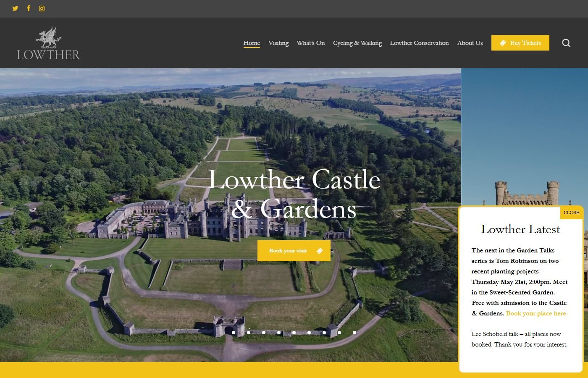Open the Facebook social link
This screenshot has width=588, height=378.
29,8
